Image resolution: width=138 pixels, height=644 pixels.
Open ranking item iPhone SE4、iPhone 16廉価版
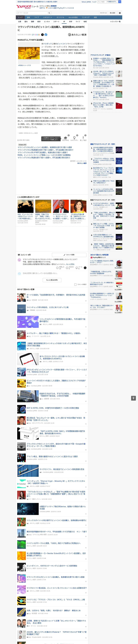coord(103,105)
